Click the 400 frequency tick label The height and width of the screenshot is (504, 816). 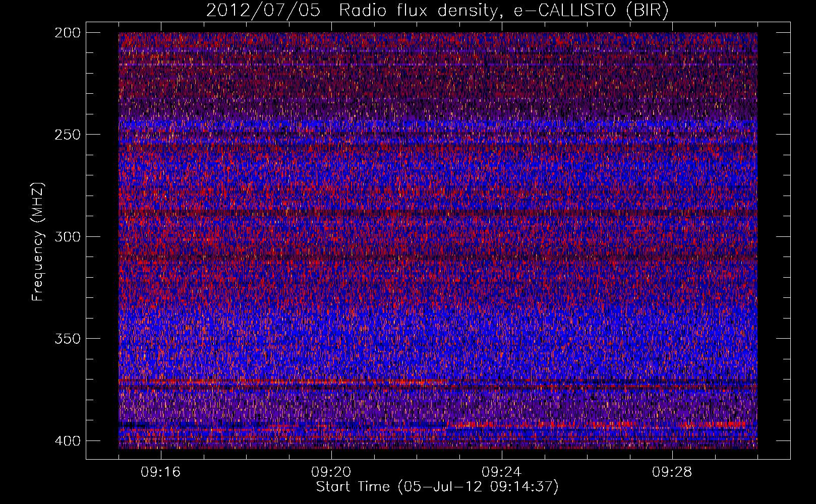click(67, 440)
